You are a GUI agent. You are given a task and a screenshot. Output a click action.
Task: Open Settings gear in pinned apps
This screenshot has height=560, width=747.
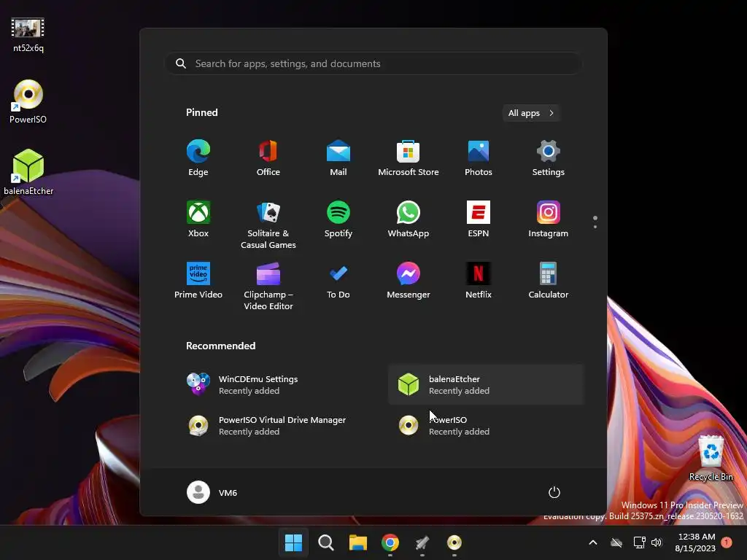[549, 157]
